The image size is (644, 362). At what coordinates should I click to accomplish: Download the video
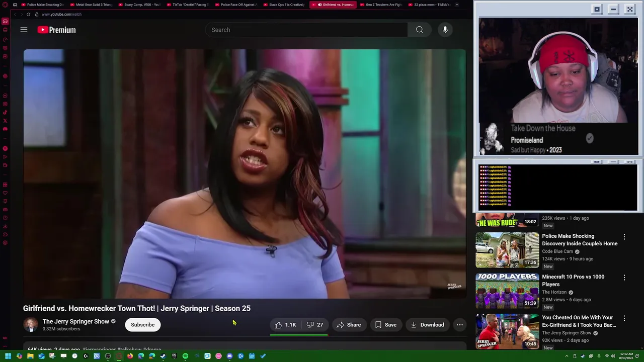(427, 325)
